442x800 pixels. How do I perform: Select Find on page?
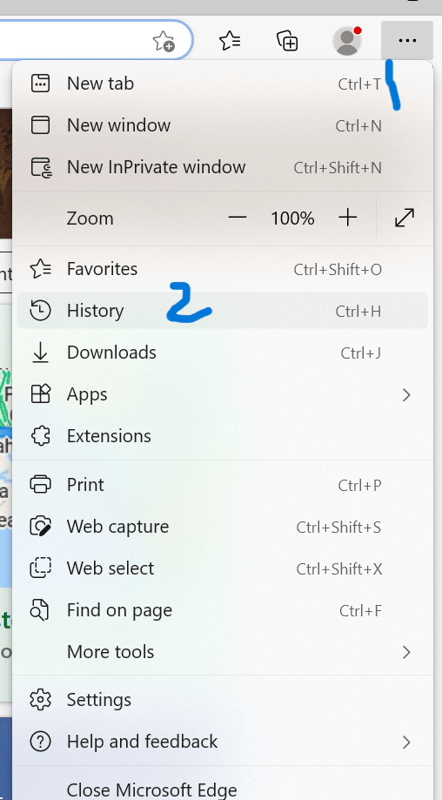click(x=222, y=610)
